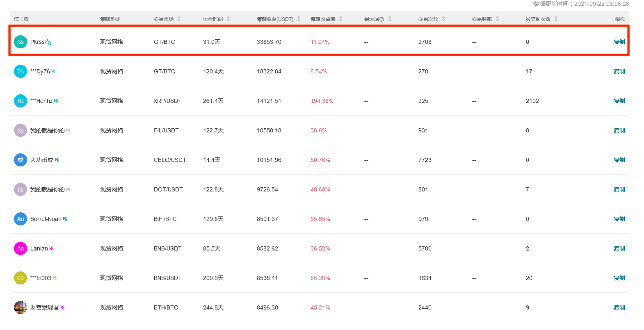This screenshot has height=330, width=644.
Task: Select the return rate 65.65%
Action: [320, 219]
